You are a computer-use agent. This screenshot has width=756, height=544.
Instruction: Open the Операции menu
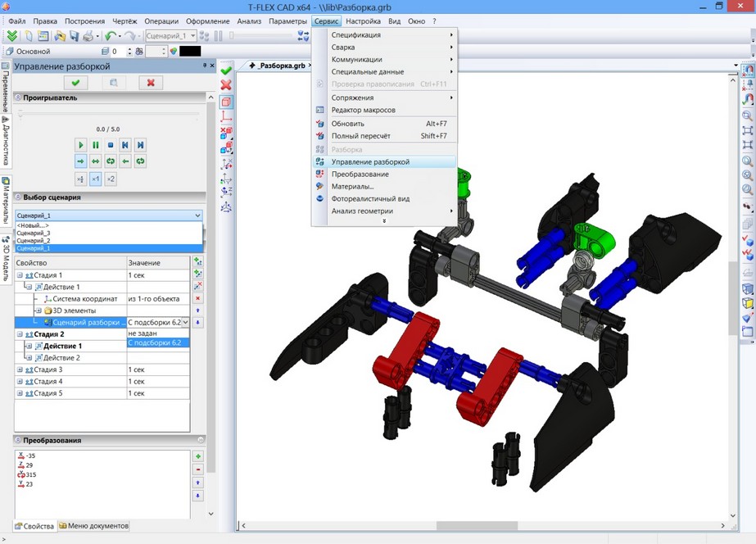click(x=161, y=21)
